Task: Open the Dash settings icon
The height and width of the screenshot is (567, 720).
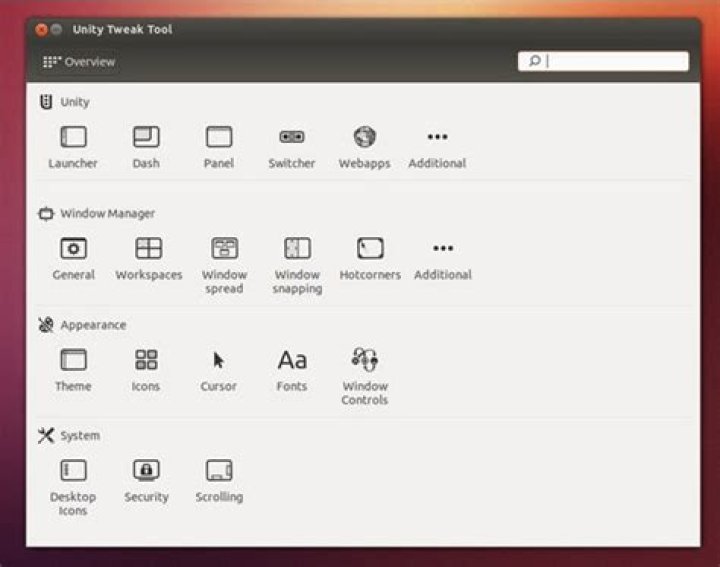Action: 146,137
